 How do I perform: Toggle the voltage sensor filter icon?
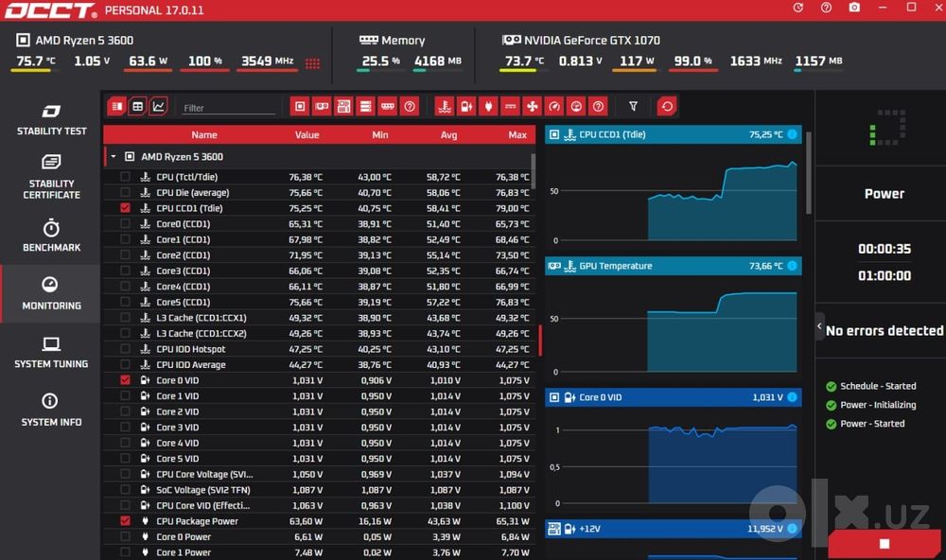466,107
